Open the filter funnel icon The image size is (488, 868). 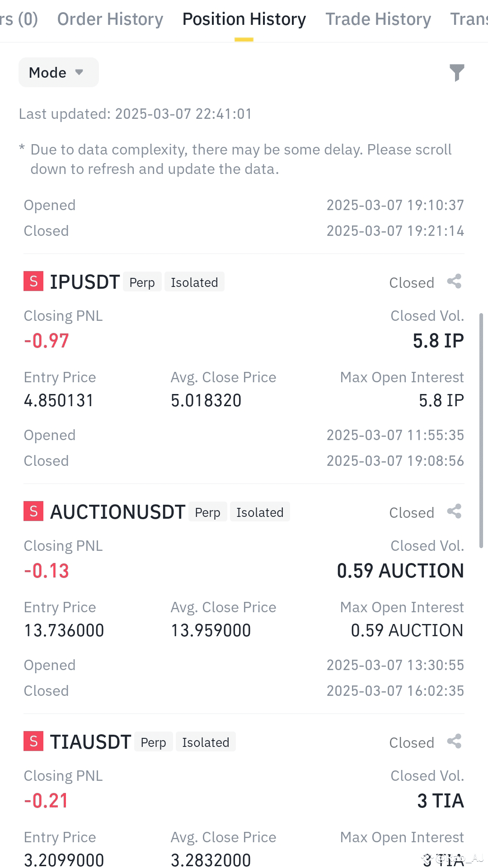[457, 72]
